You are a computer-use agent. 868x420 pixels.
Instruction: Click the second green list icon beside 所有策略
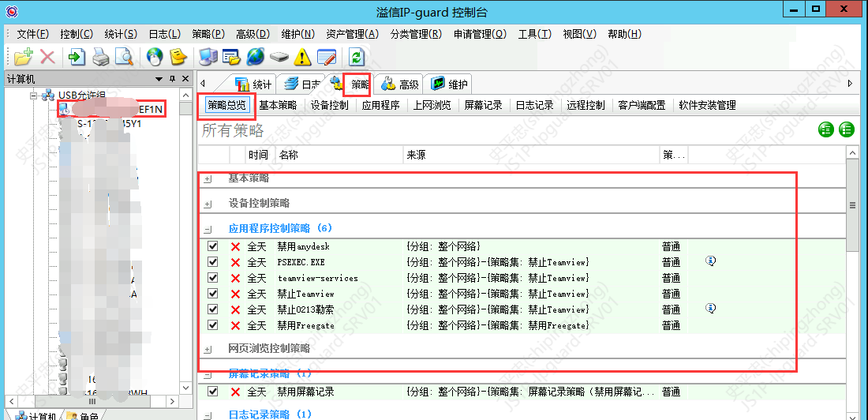[x=847, y=129]
